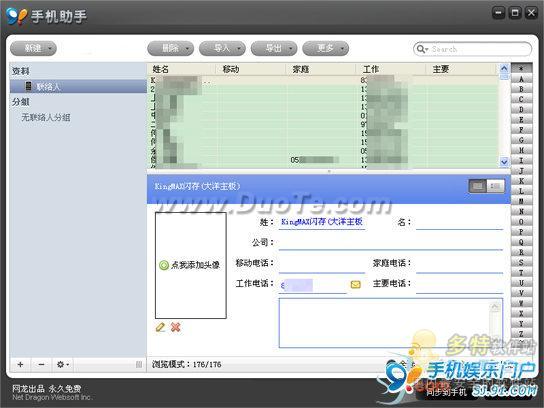Screen dimensions: 544x408
Task: Click the plus icon to add group
Action: [20, 364]
